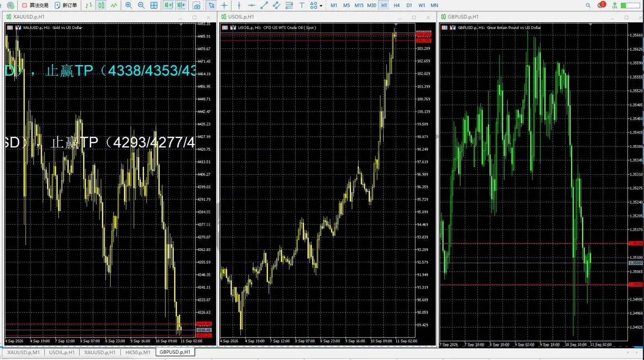Choose the text label tool
The image size is (644, 360).
pos(301,5)
